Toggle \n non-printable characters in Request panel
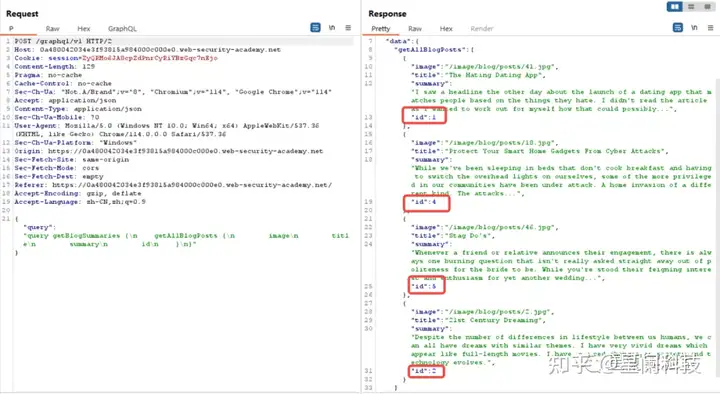Viewport: 720px width, 394px height. [x=332, y=28]
